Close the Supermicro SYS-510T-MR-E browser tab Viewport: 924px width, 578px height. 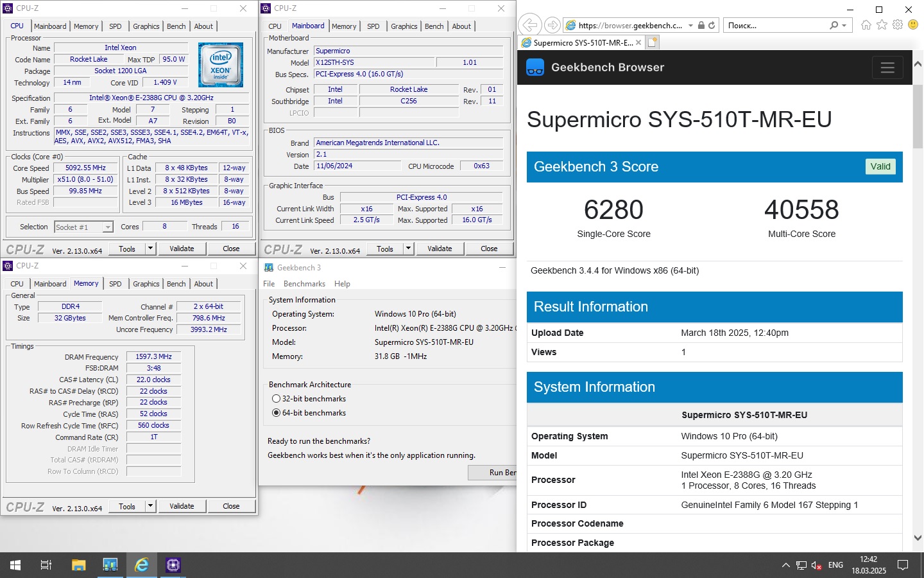(638, 43)
